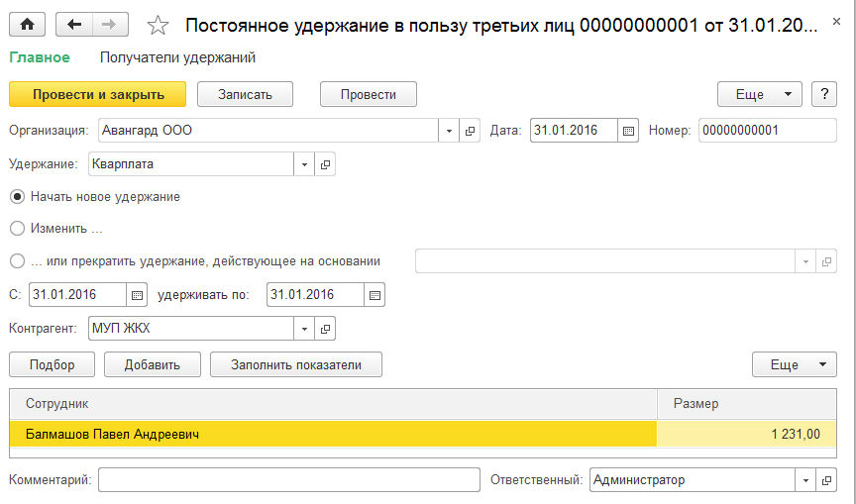Screen dimensions: 856x504
Task: Select row Балмашов Павел Андреевич
Action: [333, 434]
